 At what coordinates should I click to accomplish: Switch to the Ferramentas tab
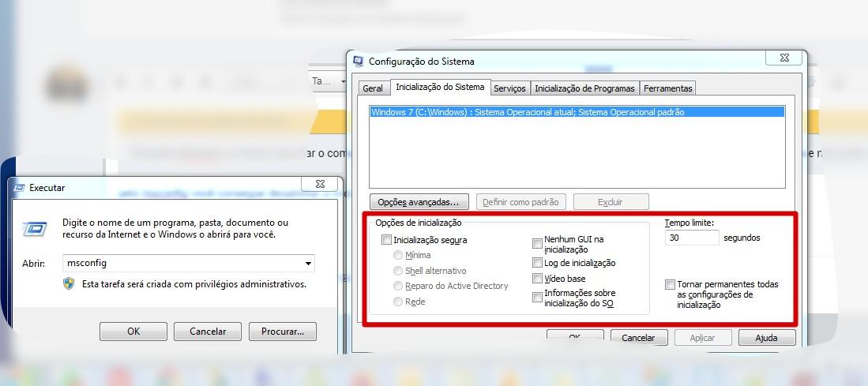tap(667, 88)
